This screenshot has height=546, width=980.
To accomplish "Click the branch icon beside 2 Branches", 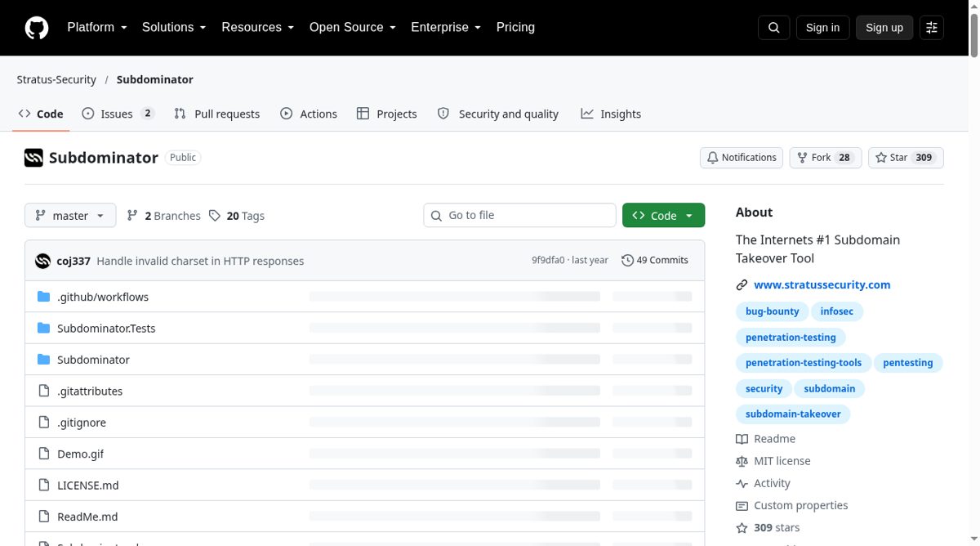I will click(x=132, y=216).
